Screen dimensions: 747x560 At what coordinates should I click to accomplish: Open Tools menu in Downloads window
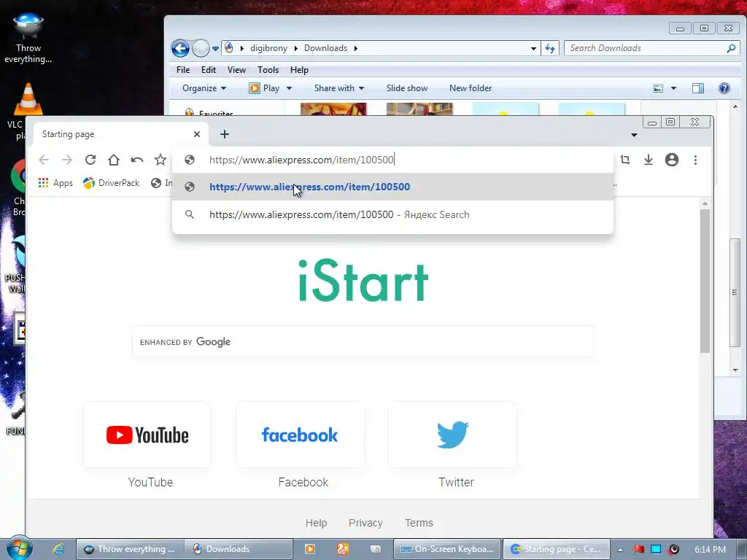click(x=268, y=69)
